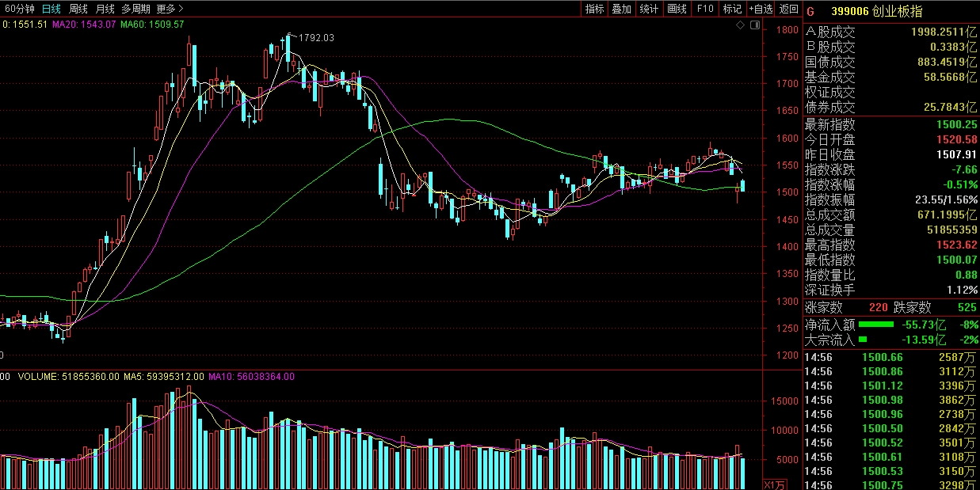Image resolution: width=980 pixels, height=490 pixels.
Task: Click the 指数振幅 value 23.55/1.56%
Action: pos(946,199)
